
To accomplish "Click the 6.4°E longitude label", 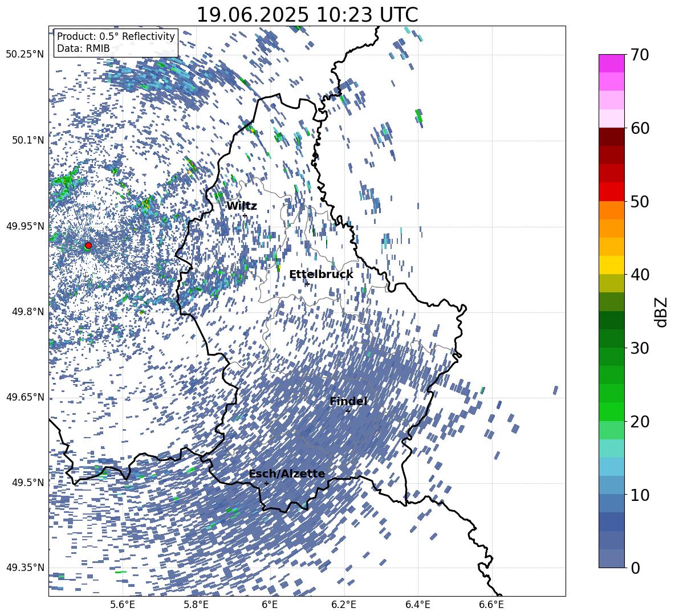I will pos(417,605).
